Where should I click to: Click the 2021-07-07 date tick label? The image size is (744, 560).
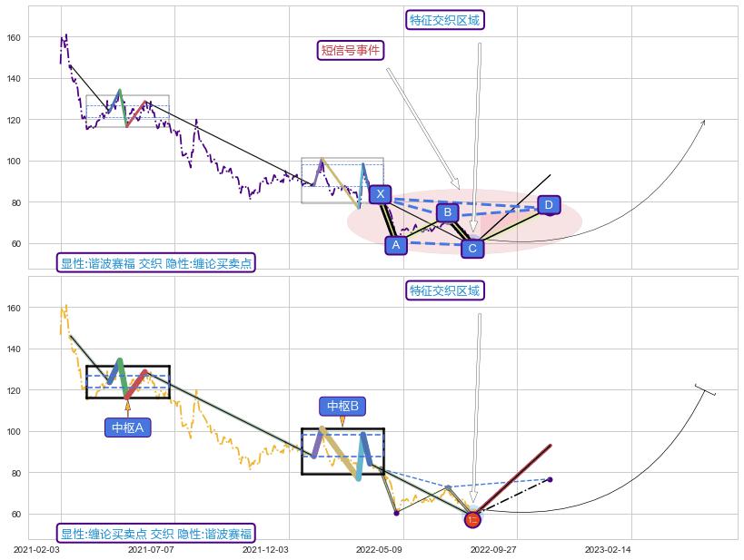150,550
